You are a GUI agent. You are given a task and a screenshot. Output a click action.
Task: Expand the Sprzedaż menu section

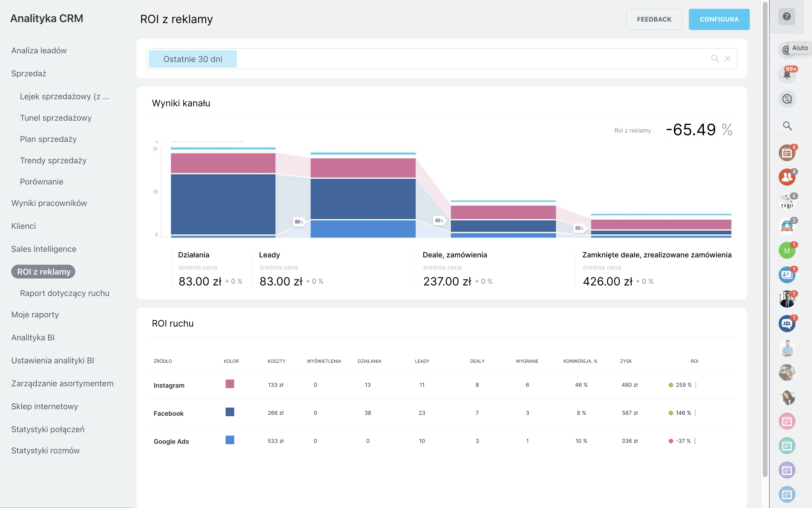29,73
